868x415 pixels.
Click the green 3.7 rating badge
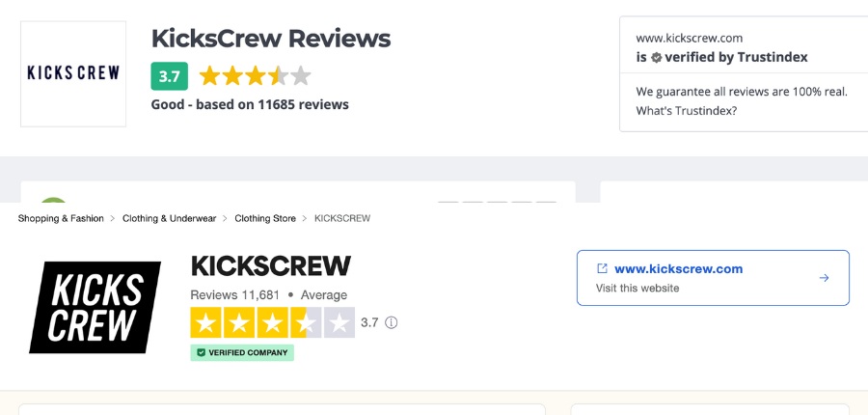tap(169, 76)
